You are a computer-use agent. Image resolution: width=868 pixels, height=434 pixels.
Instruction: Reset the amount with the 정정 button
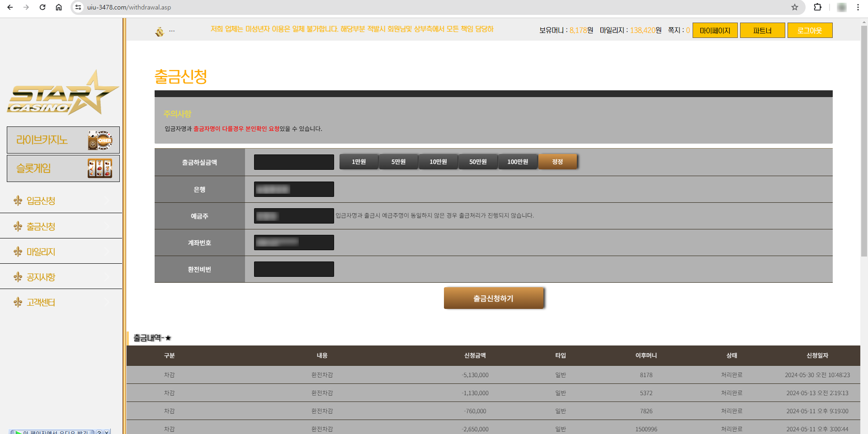[558, 162]
